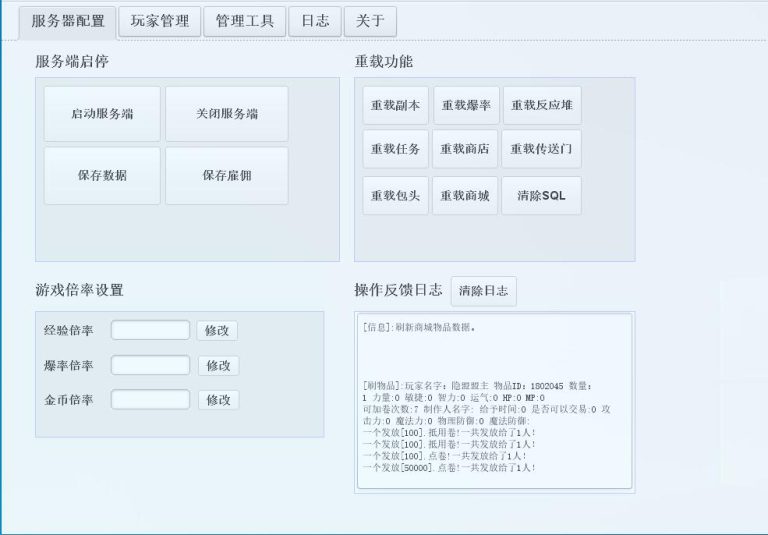Image resolution: width=768 pixels, height=535 pixels.
Task: Click the 重载副本 button
Action: click(395, 106)
